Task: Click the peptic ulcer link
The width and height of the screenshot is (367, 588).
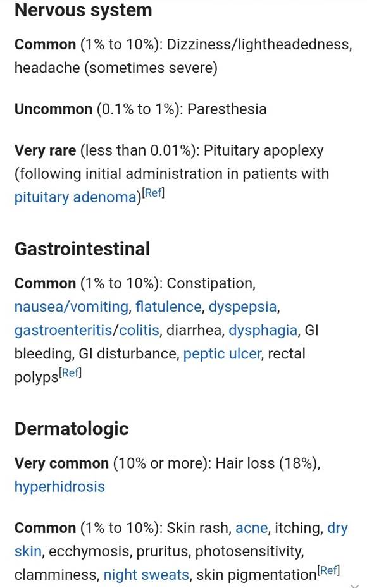Action: coord(221,353)
